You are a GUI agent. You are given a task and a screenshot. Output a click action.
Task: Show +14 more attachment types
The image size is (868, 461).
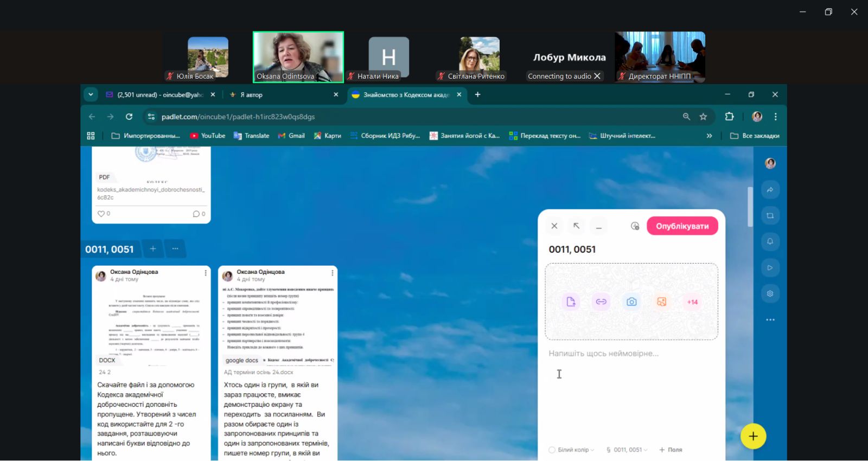click(692, 302)
